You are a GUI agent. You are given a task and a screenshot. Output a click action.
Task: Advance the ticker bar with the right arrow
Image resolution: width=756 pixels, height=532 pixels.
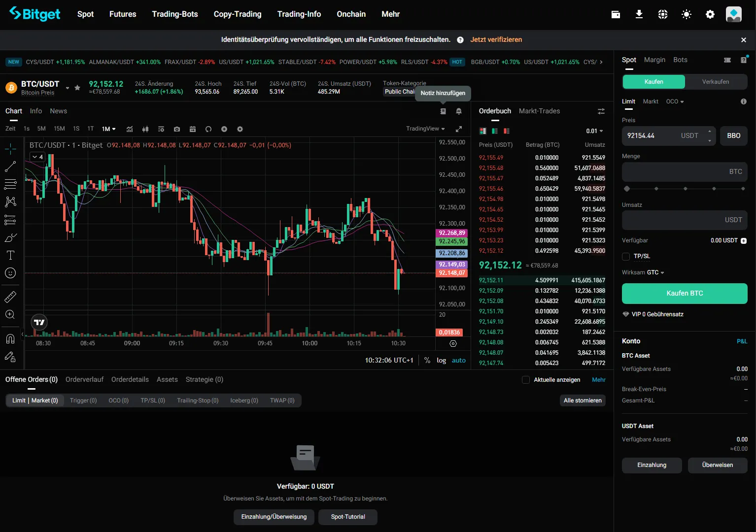(601, 62)
